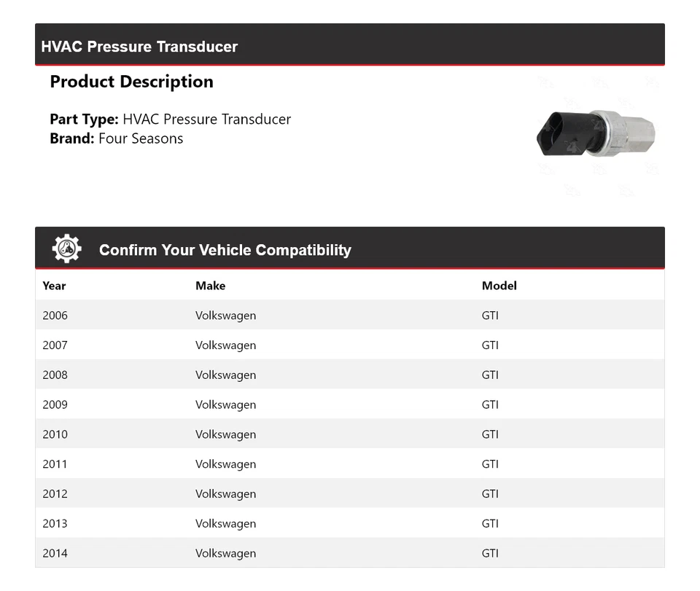Click GTI in the 2012 row

click(490, 494)
